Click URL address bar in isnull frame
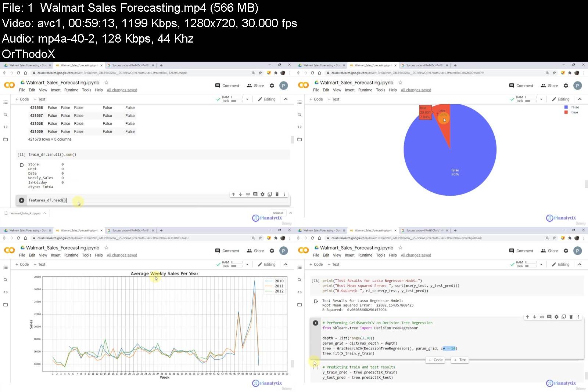Viewport: 588px width, 392px height. tap(141, 73)
